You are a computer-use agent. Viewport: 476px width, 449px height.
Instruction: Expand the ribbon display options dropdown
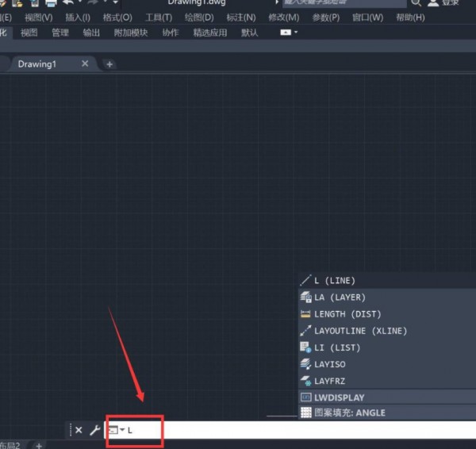(290, 33)
